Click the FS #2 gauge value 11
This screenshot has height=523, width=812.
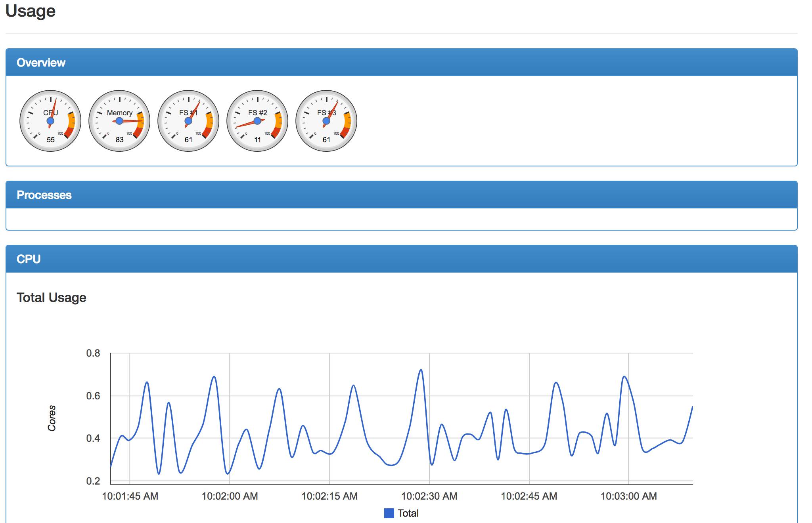pyautogui.click(x=258, y=140)
